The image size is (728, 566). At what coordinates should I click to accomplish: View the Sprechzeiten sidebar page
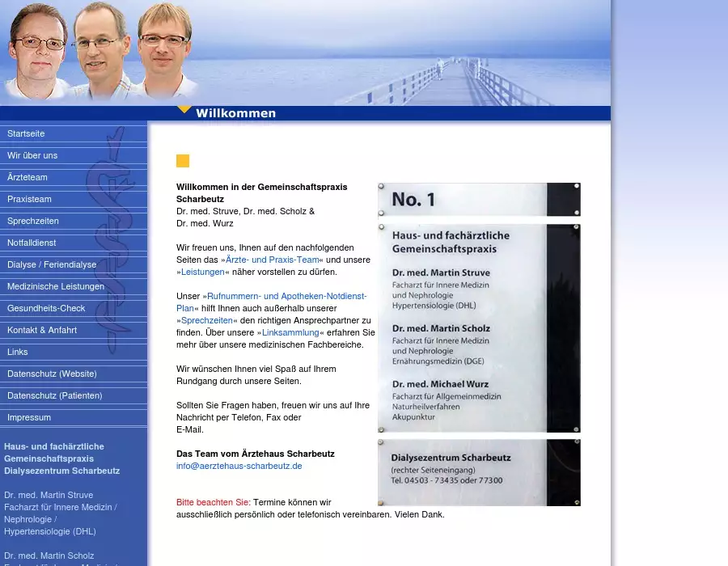(33, 221)
